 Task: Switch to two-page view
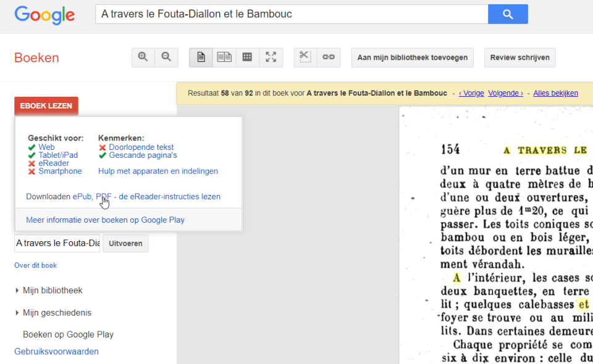point(224,56)
